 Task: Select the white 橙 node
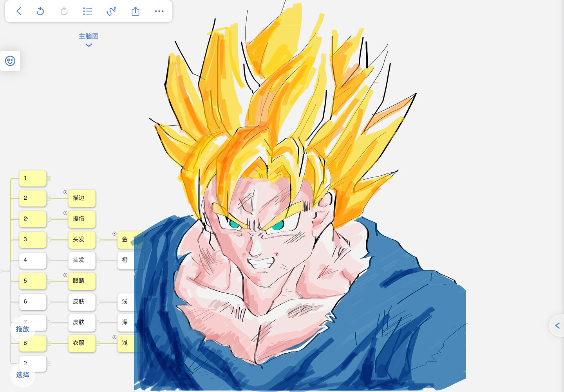125,260
